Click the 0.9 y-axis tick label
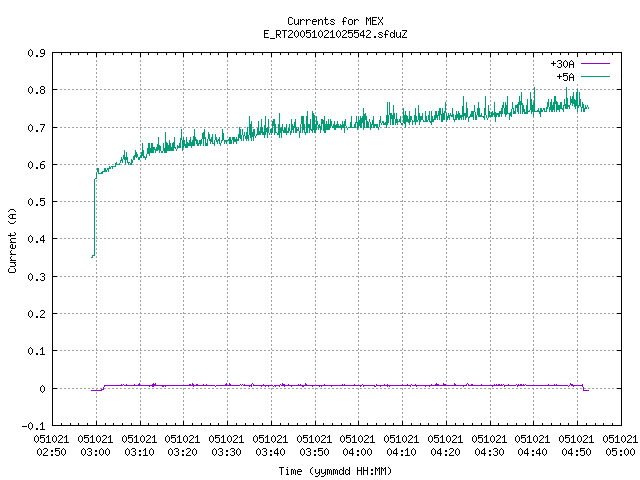 pos(36,53)
